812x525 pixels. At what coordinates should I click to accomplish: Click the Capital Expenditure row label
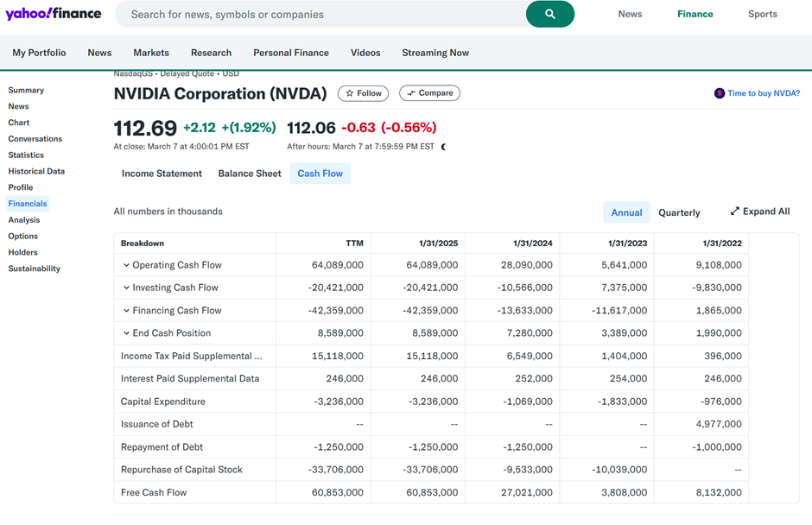pos(163,402)
